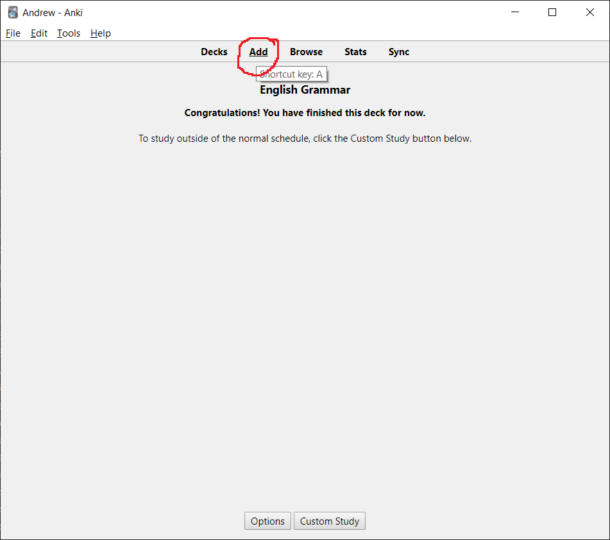Sync the collection using Sync
Viewport: 610px width, 540px height.
pos(399,52)
